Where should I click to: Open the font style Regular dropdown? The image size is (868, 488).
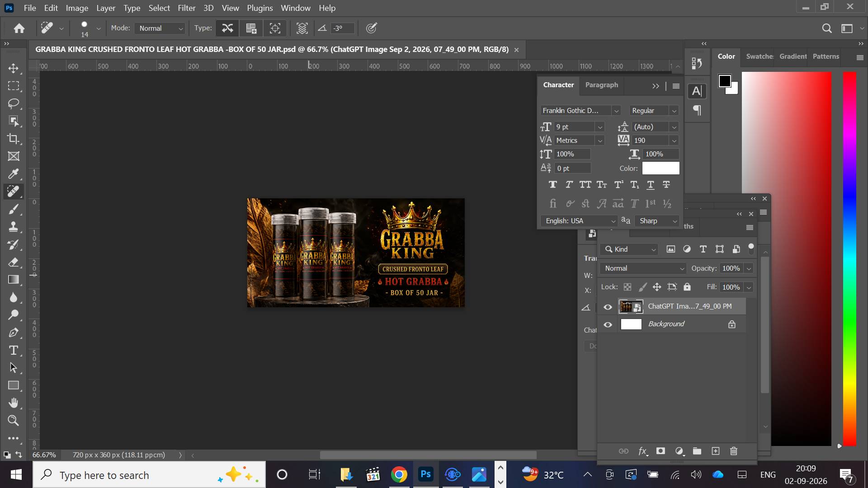(654, 111)
